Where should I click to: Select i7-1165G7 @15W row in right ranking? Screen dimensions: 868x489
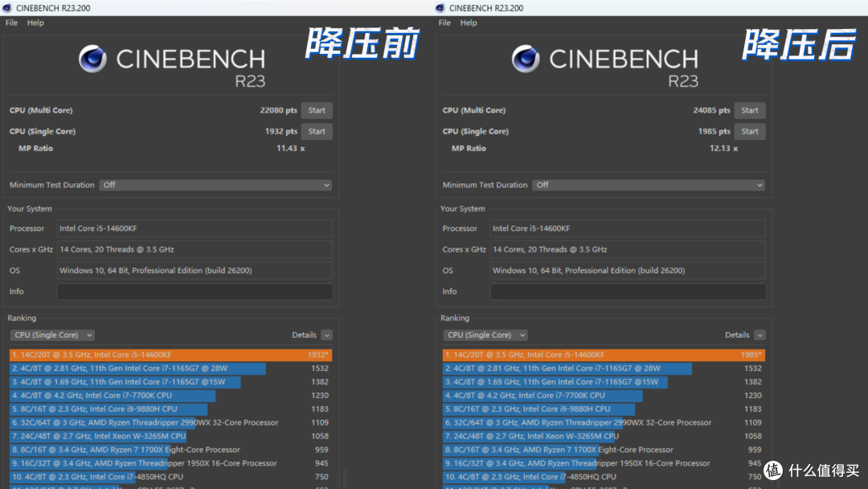point(604,381)
